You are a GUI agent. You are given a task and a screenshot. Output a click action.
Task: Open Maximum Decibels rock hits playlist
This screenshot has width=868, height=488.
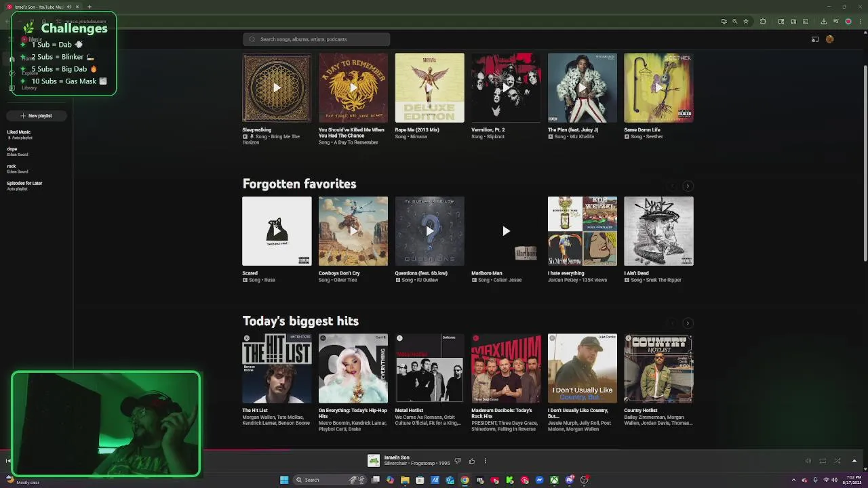[506, 368]
